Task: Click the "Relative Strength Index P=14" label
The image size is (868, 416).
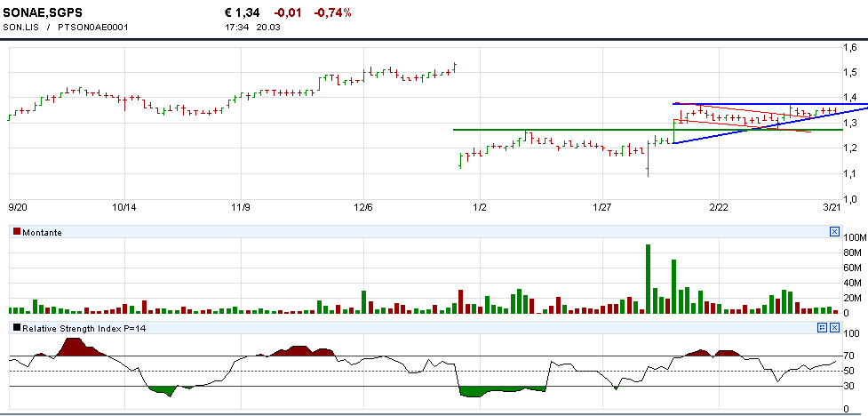Action: 84,329
